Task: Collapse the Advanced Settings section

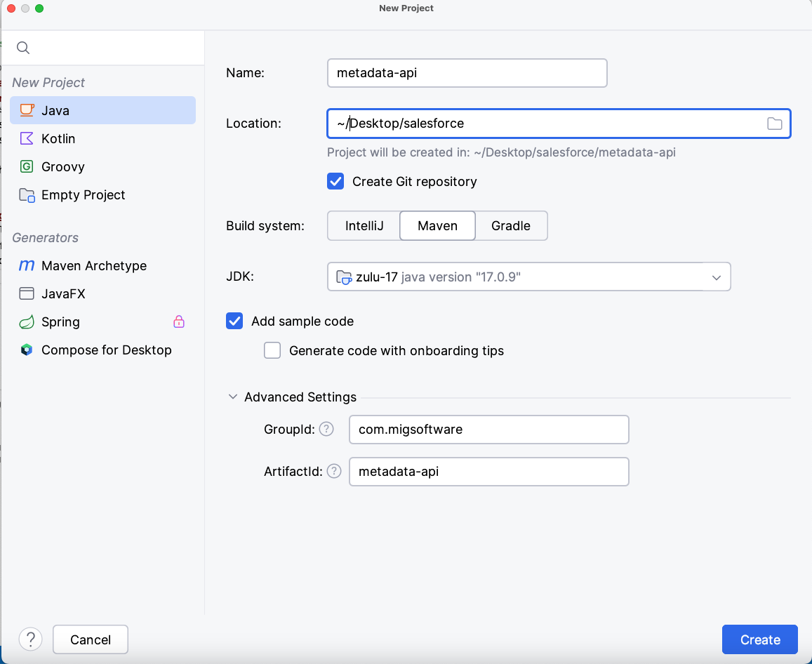Action: click(233, 397)
